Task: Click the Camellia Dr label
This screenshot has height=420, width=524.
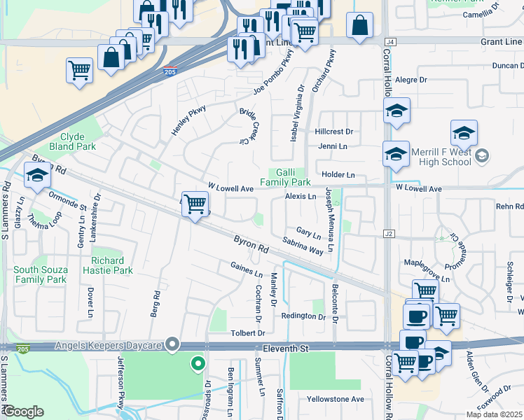Action: tap(481, 10)
